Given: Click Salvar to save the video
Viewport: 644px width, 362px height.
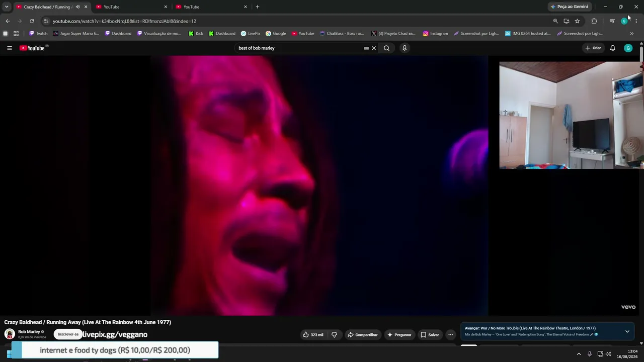Looking at the screenshot, I should click(430, 335).
